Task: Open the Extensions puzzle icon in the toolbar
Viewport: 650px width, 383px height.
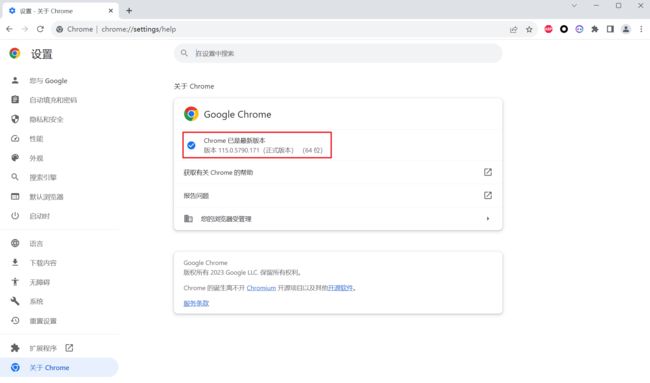Action: [595, 29]
